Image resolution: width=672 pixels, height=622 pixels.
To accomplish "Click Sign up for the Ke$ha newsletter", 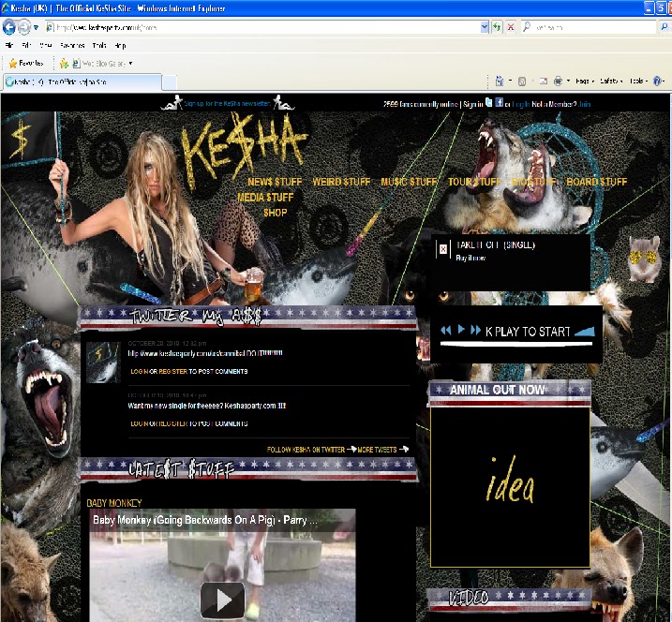I will pos(227,104).
